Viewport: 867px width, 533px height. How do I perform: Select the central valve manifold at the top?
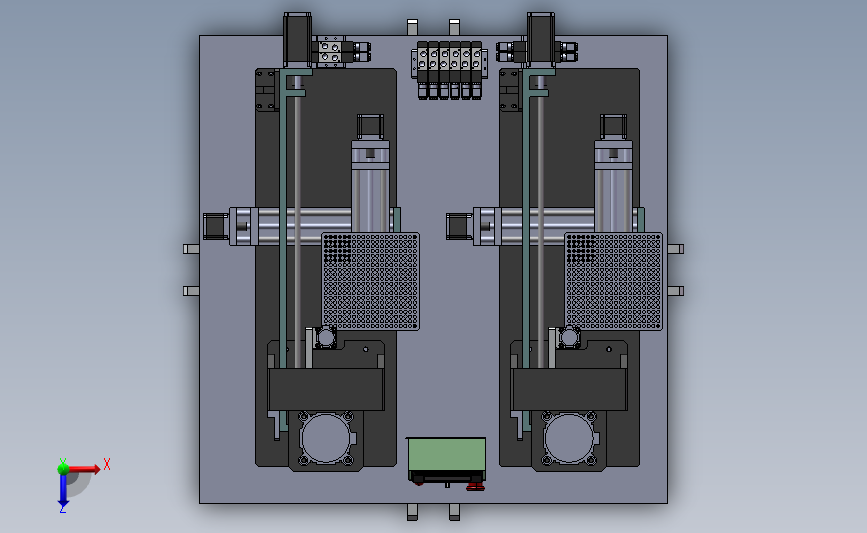tap(449, 70)
